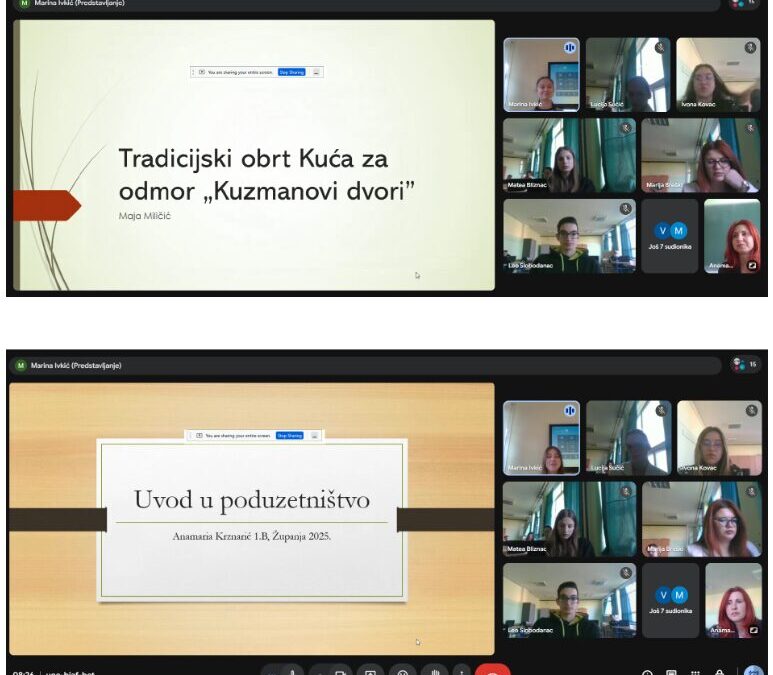Open the emoji reactions icon
Screen dimensions: 773x675
(x=402, y=672)
